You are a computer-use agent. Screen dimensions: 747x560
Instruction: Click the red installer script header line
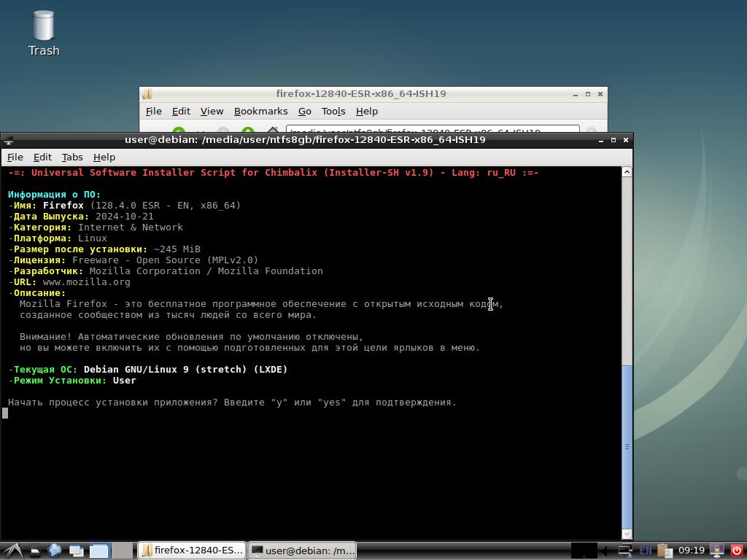pos(274,172)
